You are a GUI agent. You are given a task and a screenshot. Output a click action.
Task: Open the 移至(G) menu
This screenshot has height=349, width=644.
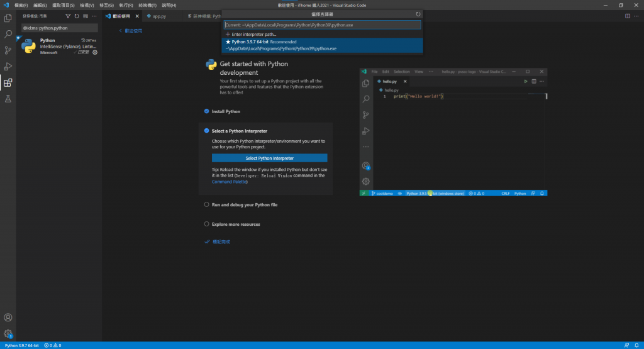[x=106, y=5]
